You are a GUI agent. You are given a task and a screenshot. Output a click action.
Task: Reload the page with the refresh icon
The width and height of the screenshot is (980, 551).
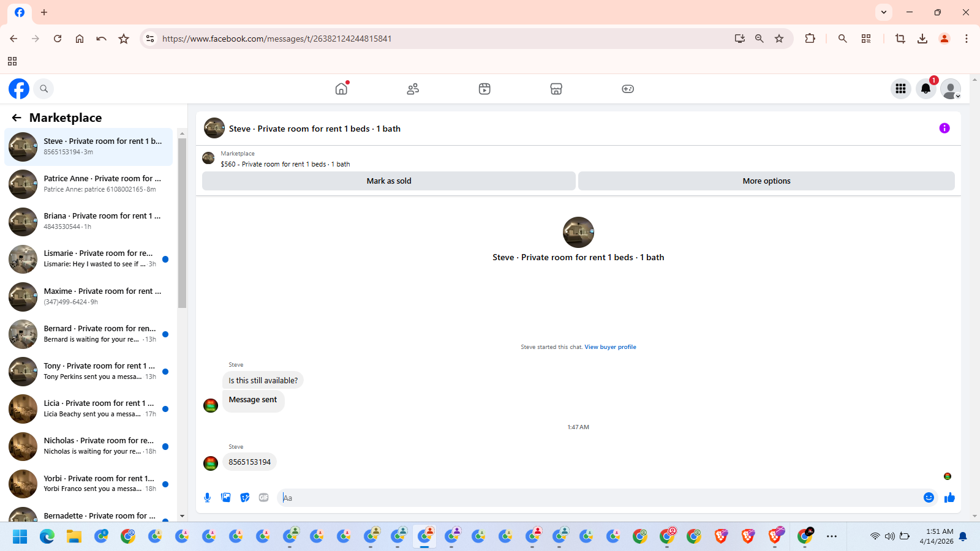click(58, 39)
